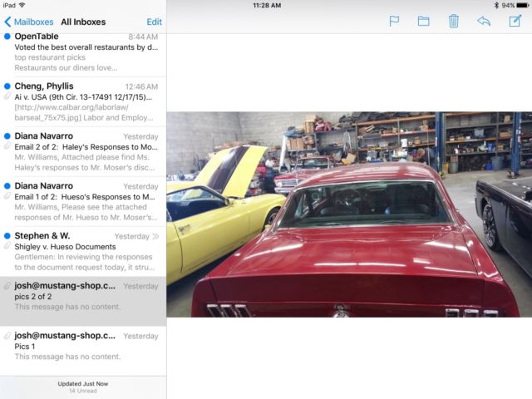Go back to Mailboxes

29,22
